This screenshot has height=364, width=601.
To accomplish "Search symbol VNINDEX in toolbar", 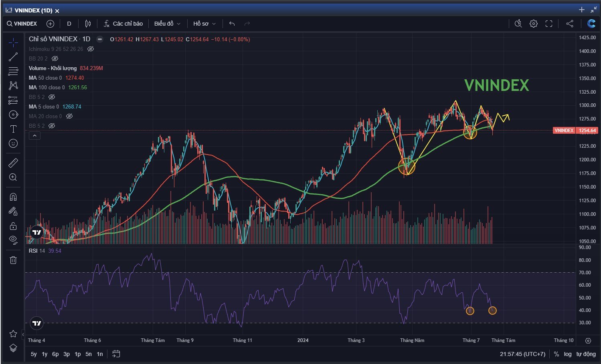I will click(x=22, y=24).
